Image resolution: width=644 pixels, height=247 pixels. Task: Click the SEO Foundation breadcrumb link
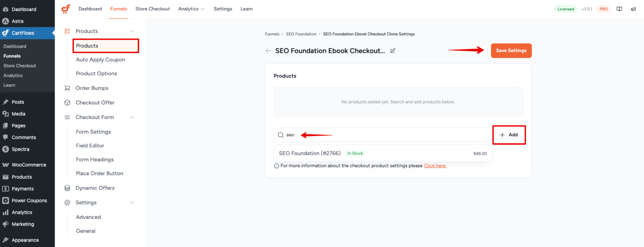tap(301, 34)
